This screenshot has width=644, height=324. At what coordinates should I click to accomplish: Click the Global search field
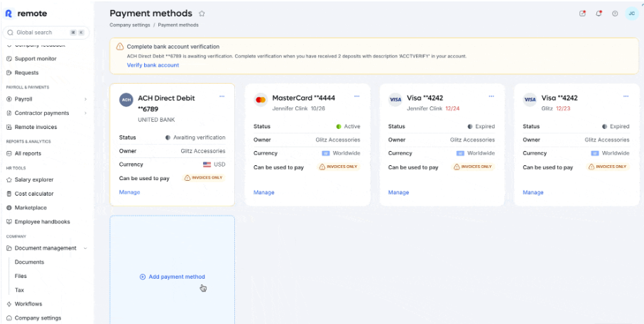pos(43,33)
